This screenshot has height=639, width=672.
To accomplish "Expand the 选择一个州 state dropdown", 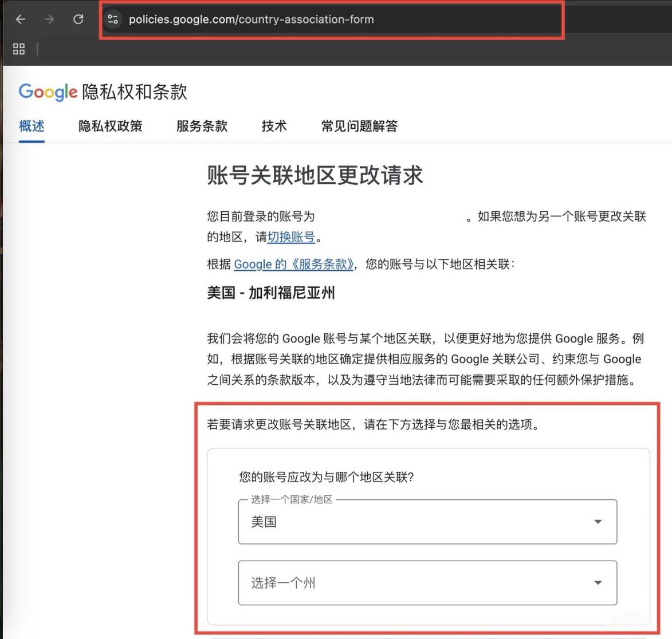I will (x=427, y=583).
